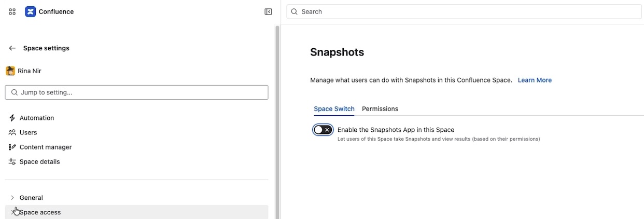This screenshot has width=644, height=219.
Task: Click 'Enable the Snapshots App in this Space' label
Action: point(396,130)
